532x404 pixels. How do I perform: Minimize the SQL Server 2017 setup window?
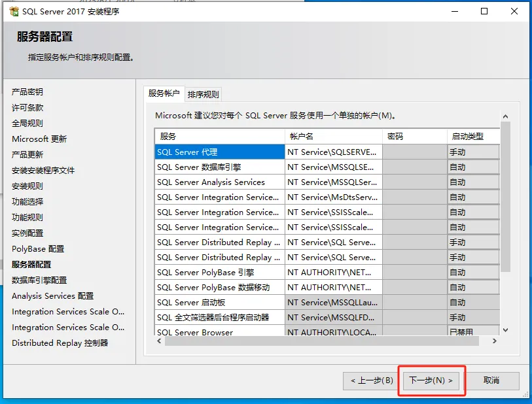click(x=455, y=11)
